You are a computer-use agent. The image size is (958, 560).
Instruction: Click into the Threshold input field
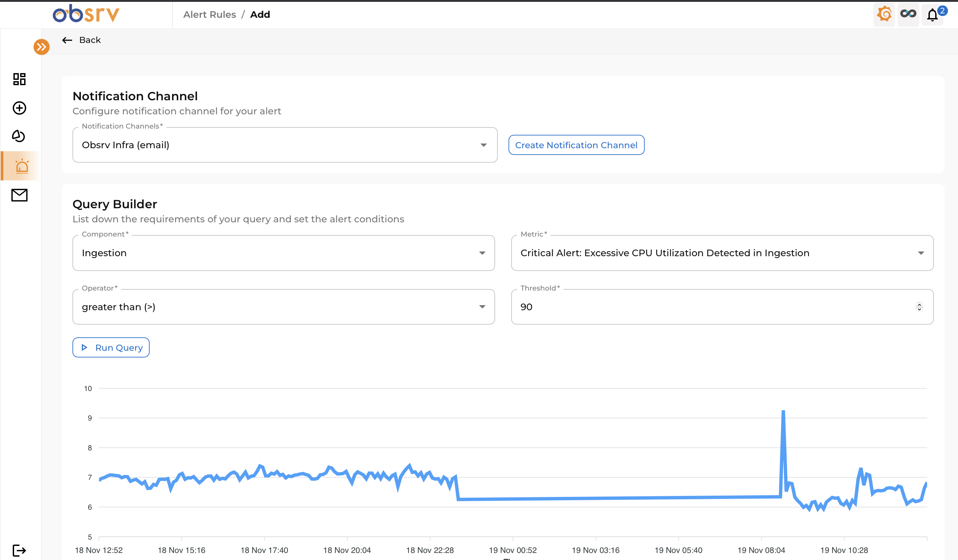tap(703, 307)
